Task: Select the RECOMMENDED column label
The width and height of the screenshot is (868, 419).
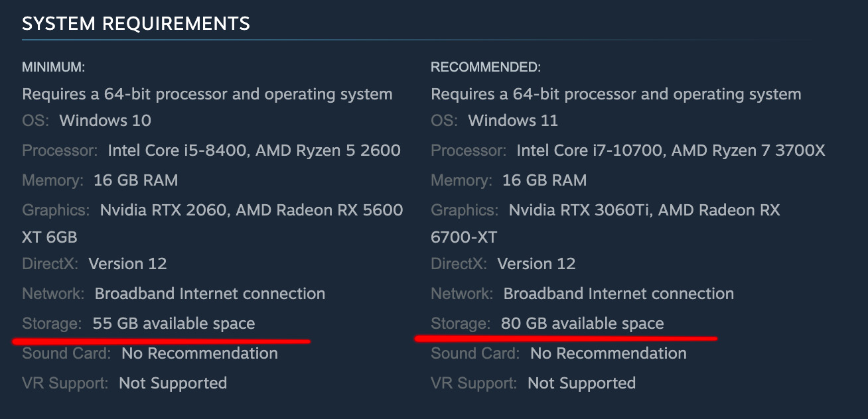Action: click(x=486, y=67)
